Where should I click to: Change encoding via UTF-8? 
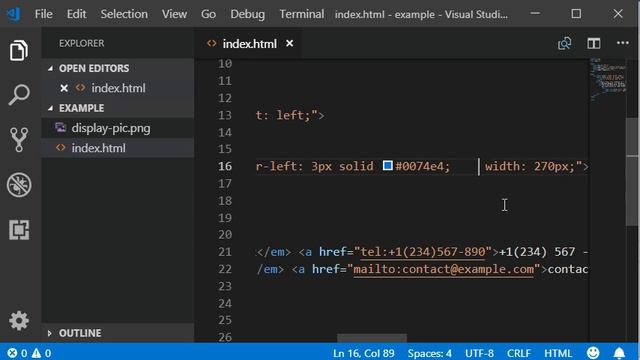479,353
